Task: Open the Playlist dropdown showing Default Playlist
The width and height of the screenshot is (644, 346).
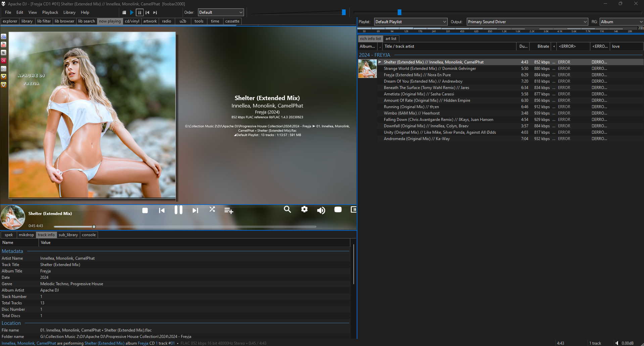Action: (411, 22)
